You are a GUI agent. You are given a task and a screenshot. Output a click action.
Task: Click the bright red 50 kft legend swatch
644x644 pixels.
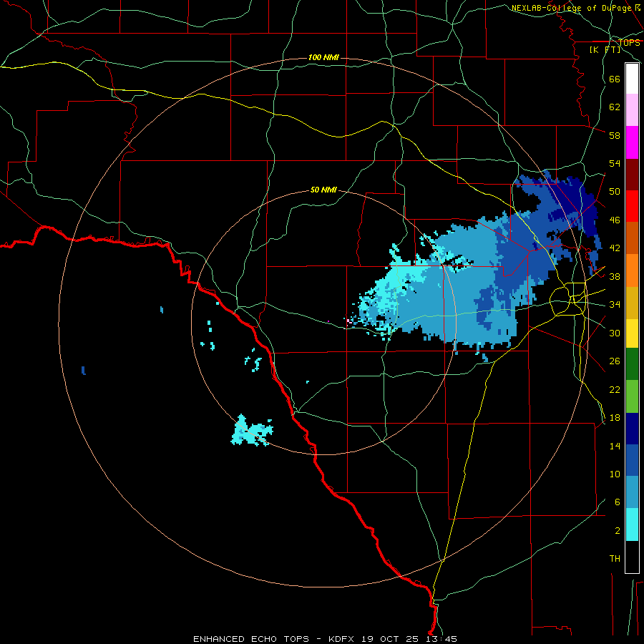tap(632, 206)
